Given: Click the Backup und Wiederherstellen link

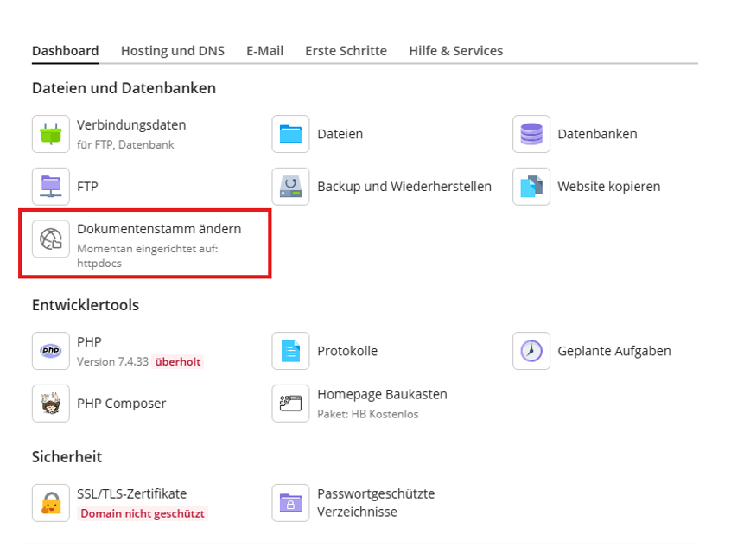Looking at the screenshot, I should click(x=404, y=187).
